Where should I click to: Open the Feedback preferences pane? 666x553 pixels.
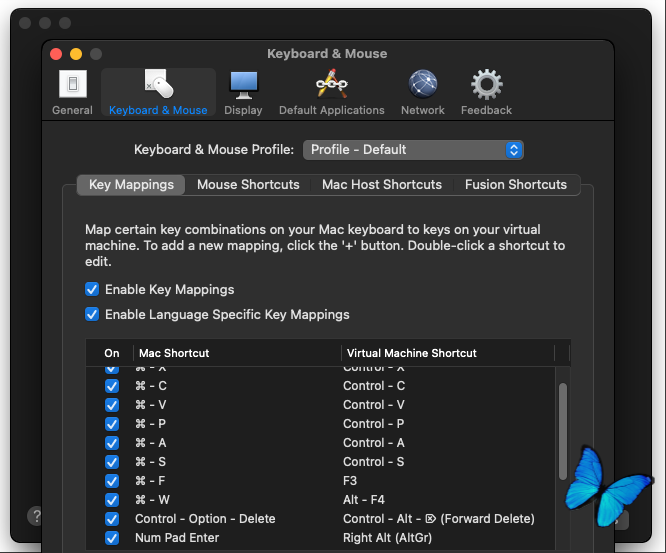click(486, 92)
